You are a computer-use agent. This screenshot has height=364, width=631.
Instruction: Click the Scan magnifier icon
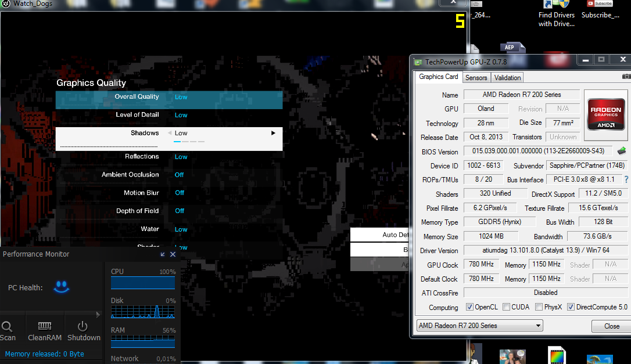click(7, 326)
